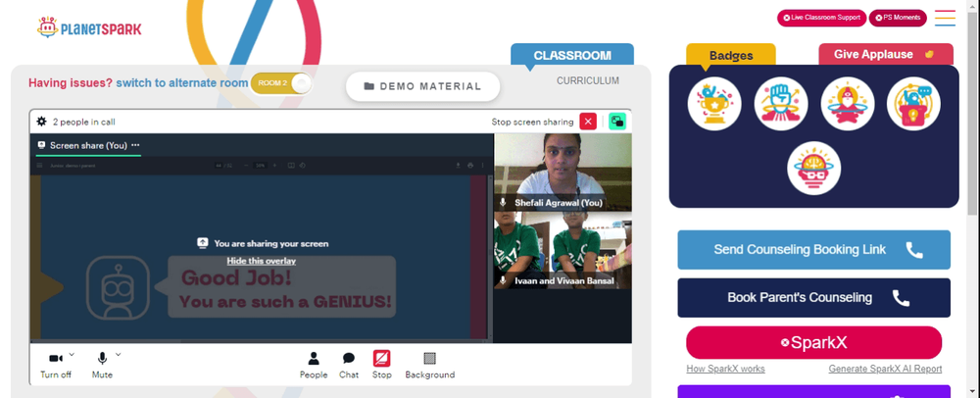Viewport: 980px width, 398px height.
Task: Click the shared PDF page number field
Action: coord(219,166)
